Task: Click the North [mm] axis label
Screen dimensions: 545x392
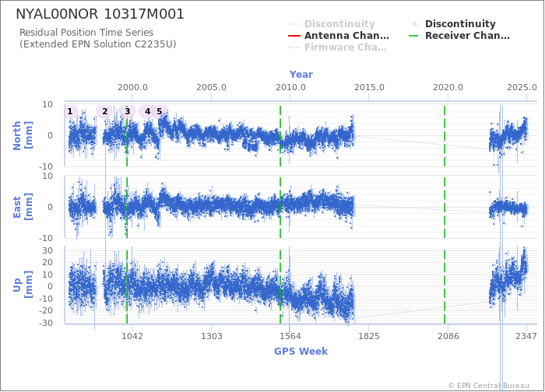Action: point(23,135)
